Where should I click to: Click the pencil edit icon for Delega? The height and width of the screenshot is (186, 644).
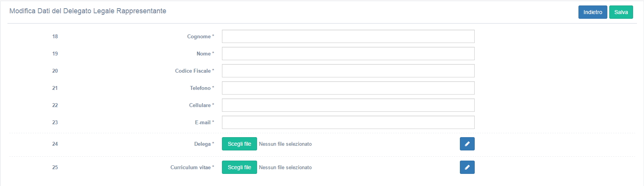tap(467, 144)
